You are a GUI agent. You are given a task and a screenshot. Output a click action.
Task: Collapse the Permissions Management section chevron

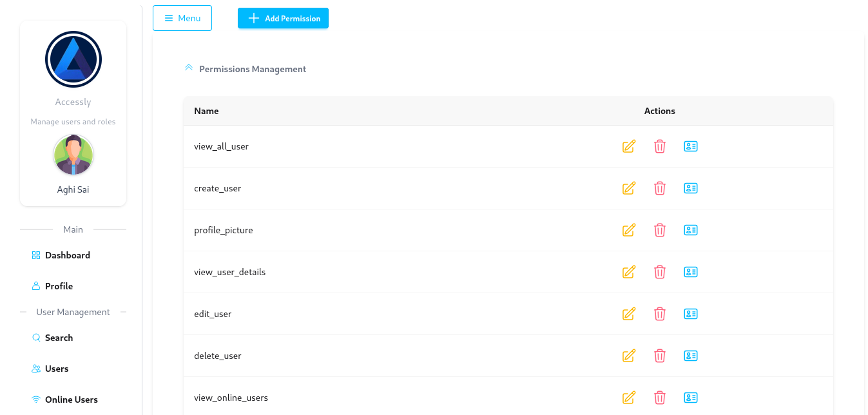click(x=189, y=68)
